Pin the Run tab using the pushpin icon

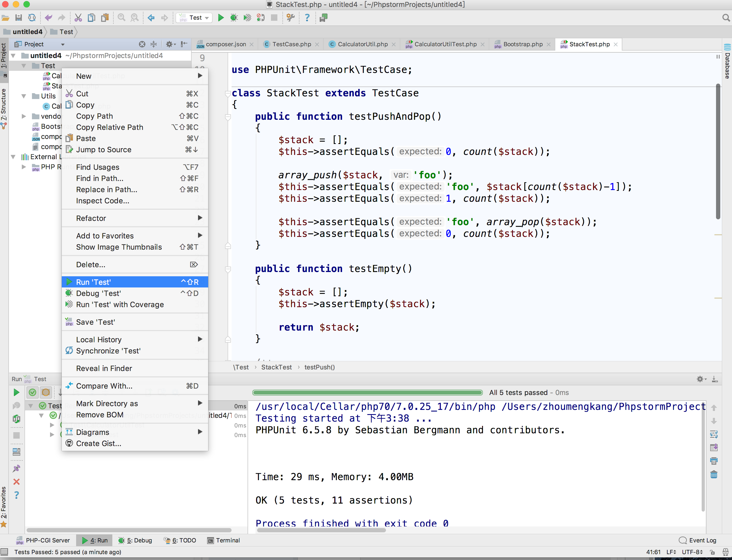(x=16, y=469)
